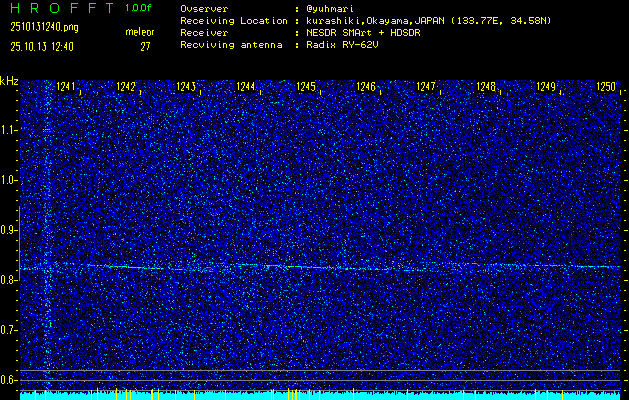The image size is (629, 400).
Task: Click the 1247 time marker
Action: coord(426,87)
